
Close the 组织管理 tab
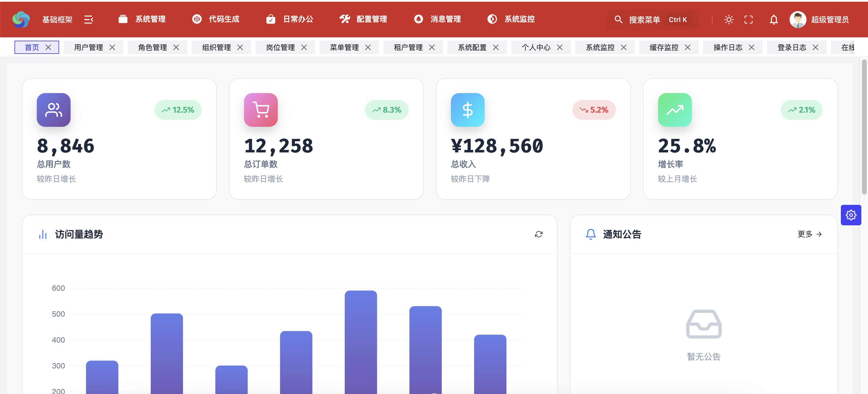click(240, 47)
